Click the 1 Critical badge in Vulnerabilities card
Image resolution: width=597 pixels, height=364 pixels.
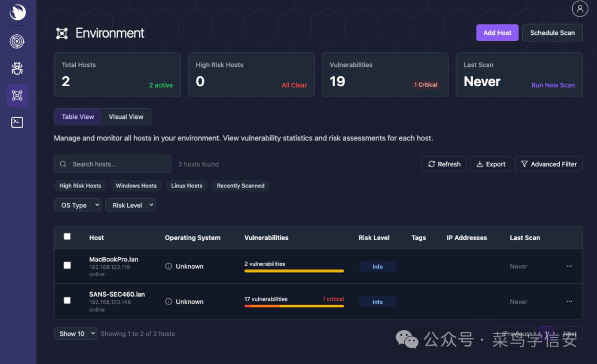(426, 85)
